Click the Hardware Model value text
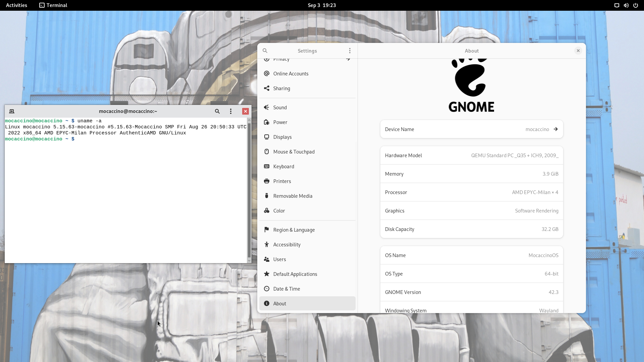Screen dimensions: 644x362 coord(515,155)
